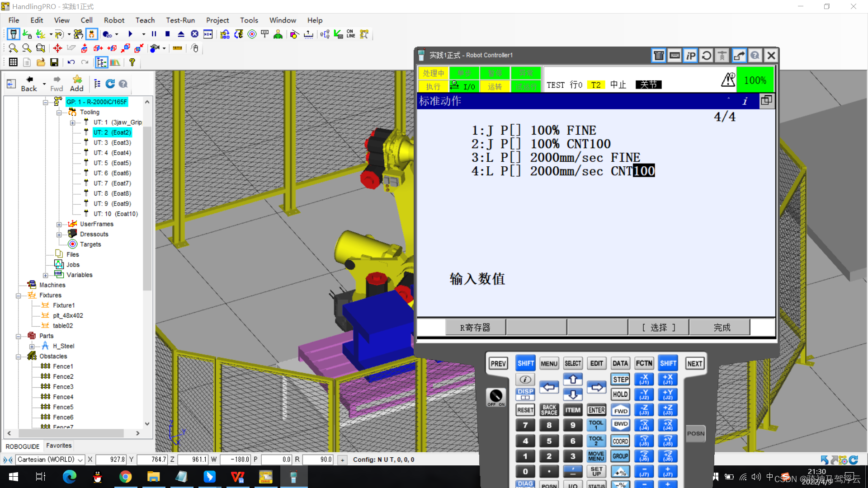Open the File menu

point(14,20)
